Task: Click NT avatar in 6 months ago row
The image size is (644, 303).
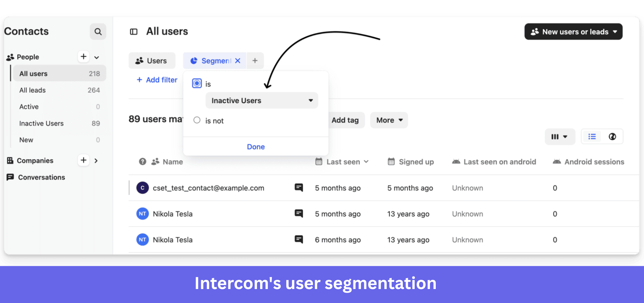Action: [142, 240]
